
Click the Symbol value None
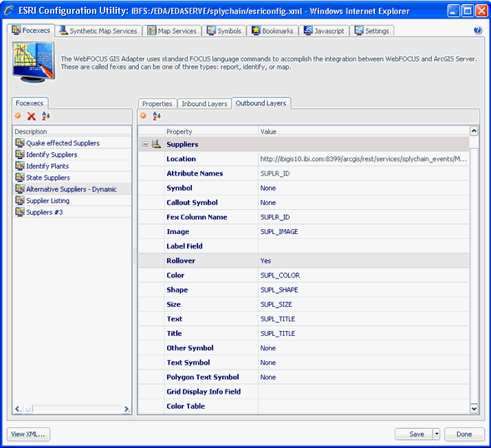268,188
